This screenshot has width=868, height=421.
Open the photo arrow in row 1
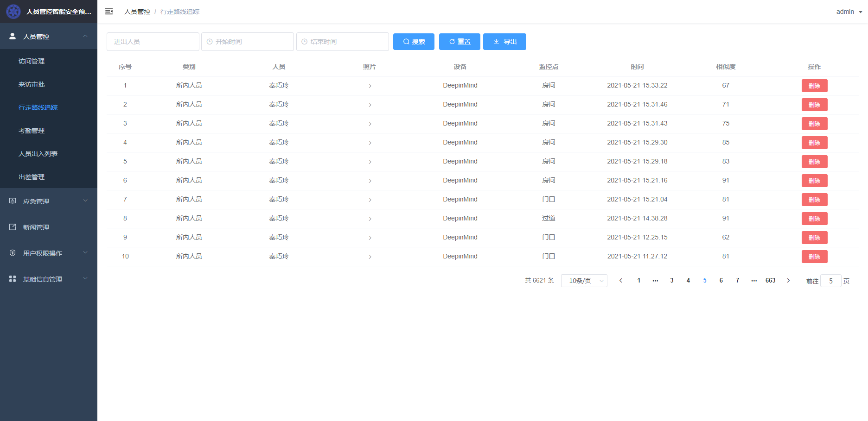(370, 86)
